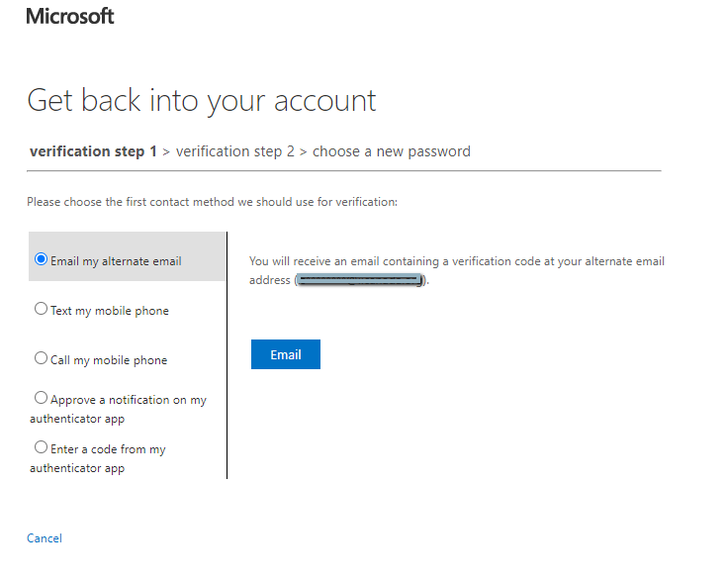
Task: Select Email my alternate email radio button
Action: click(41, 259)
